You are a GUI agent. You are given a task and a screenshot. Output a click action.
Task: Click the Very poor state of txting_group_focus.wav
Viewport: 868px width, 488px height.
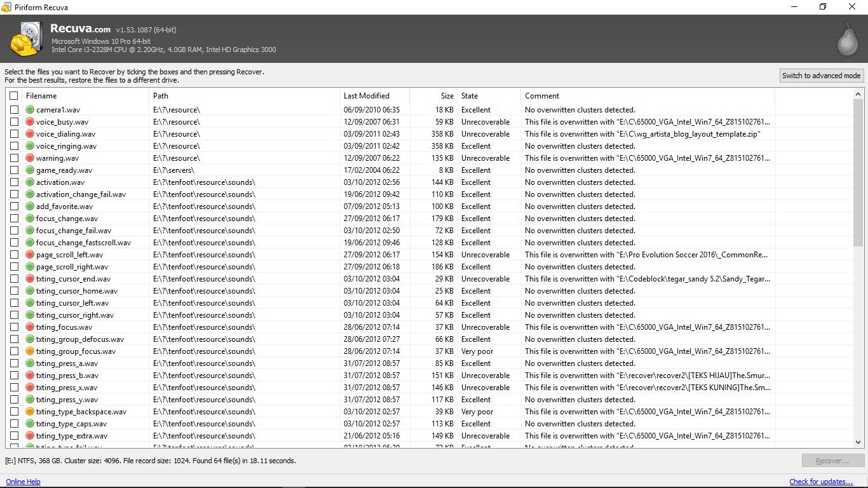point(477,351)
